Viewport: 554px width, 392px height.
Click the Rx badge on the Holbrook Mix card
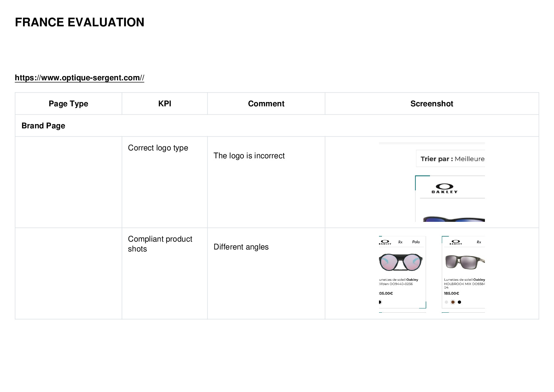[x=479, y=242]
